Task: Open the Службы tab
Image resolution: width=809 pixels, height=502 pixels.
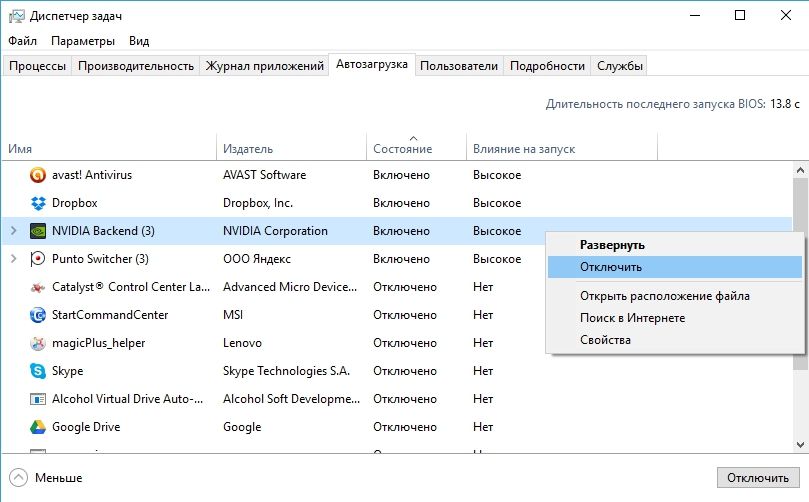Action: click(619, 66)
